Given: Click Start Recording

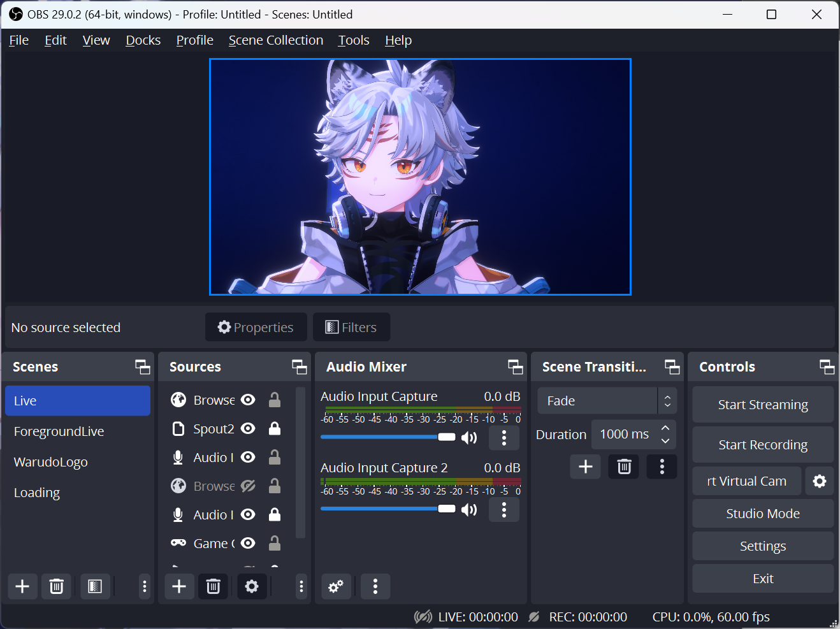Looking at the screenshot, I should pyautogui.click(x=763, y=445).
